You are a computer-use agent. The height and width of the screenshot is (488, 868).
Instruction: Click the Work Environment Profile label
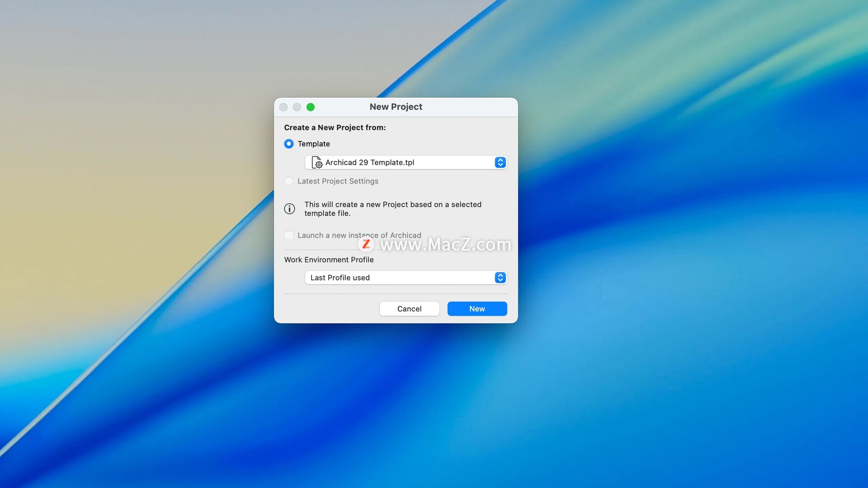[329, 260]
